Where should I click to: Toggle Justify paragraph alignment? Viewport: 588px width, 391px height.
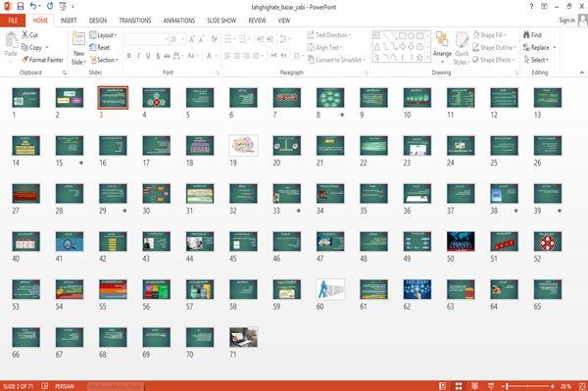coord(257,56)
